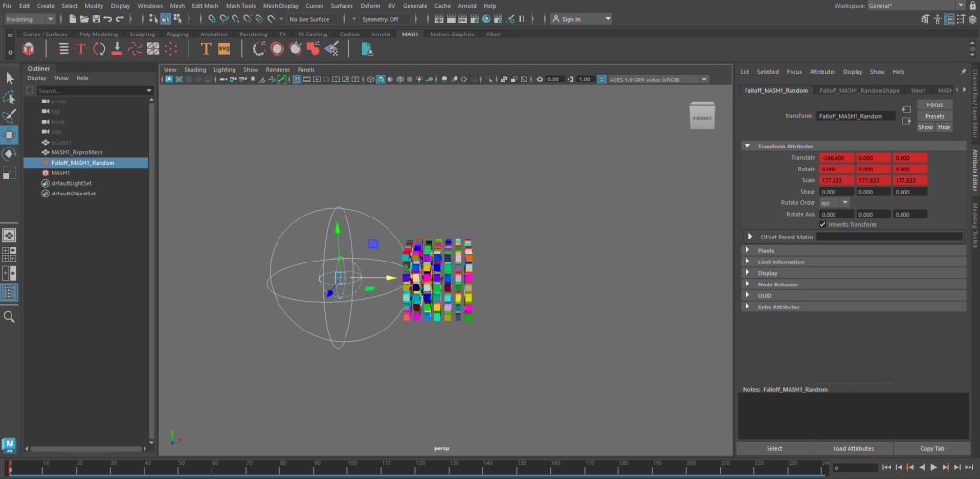Click the save scene icon
The height and width of the screenshot is (479, 980).
point(94,19)
